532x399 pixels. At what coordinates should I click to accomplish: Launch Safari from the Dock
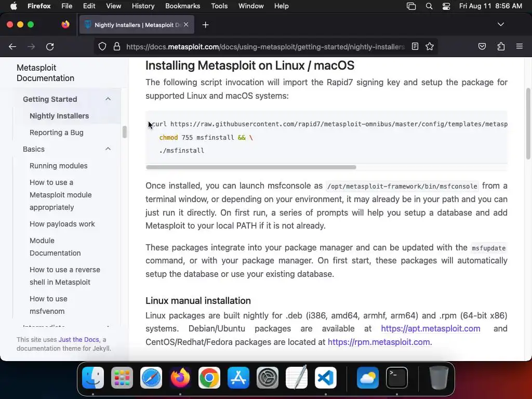click(x=151, y=378)
